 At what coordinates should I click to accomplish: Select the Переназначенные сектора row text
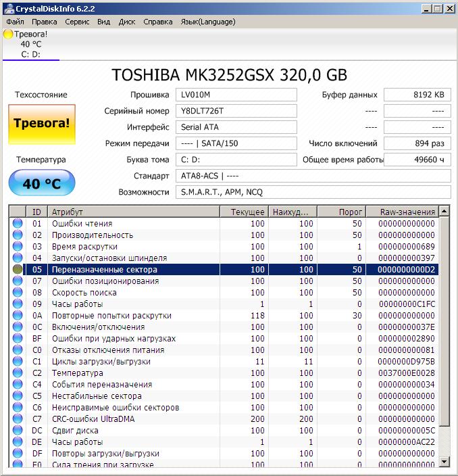tap(105, 270)
